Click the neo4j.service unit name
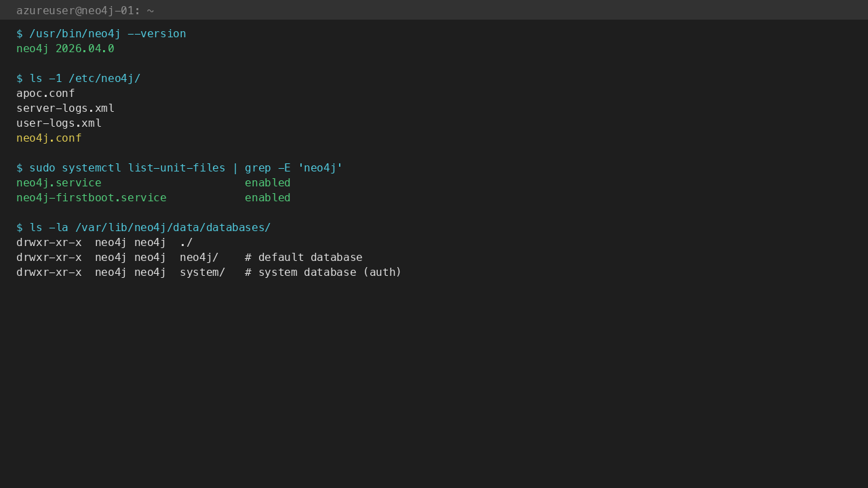 tap(59, 183)
